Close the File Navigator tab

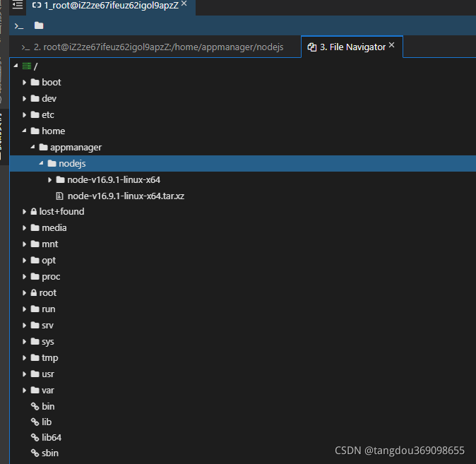392,46
